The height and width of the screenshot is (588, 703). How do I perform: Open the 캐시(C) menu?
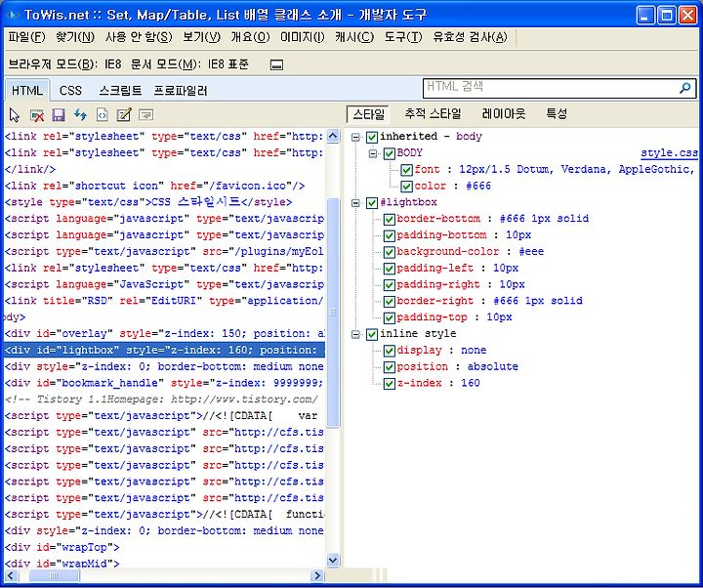click(354, 37)
